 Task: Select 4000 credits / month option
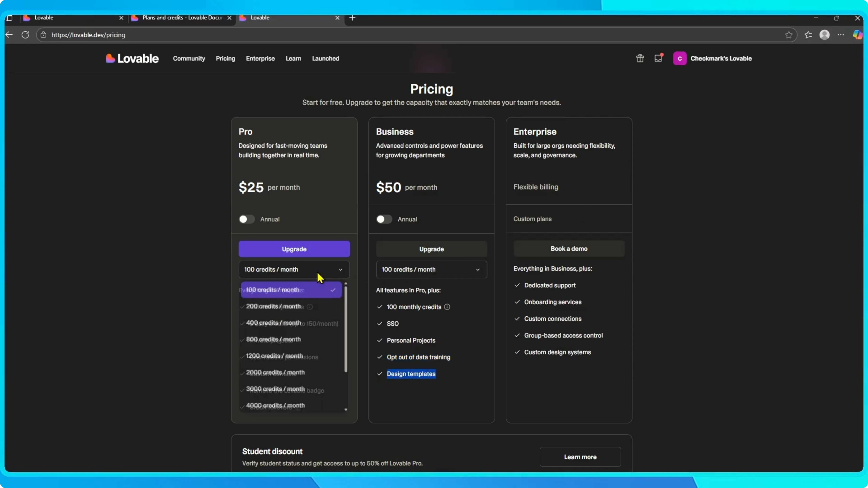pos(291,405)
